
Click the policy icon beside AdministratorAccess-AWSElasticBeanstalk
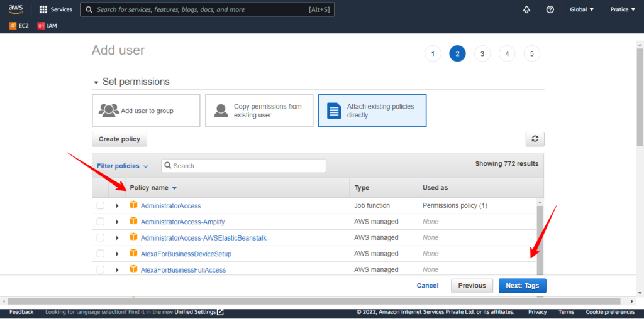[133, 237]
